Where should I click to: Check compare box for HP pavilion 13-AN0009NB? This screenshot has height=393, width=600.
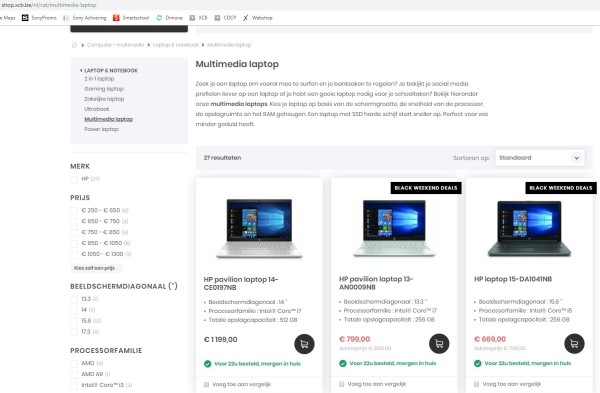tap(342, 384)
